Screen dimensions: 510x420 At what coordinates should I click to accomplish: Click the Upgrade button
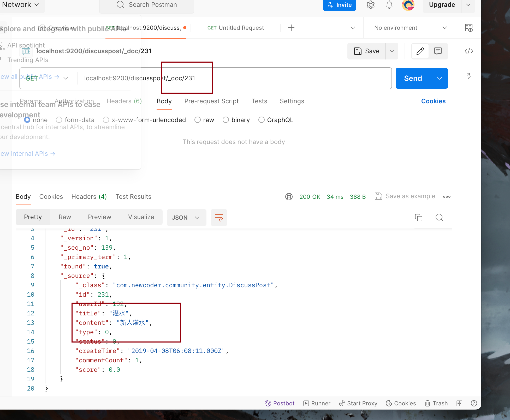click(442, 5)
